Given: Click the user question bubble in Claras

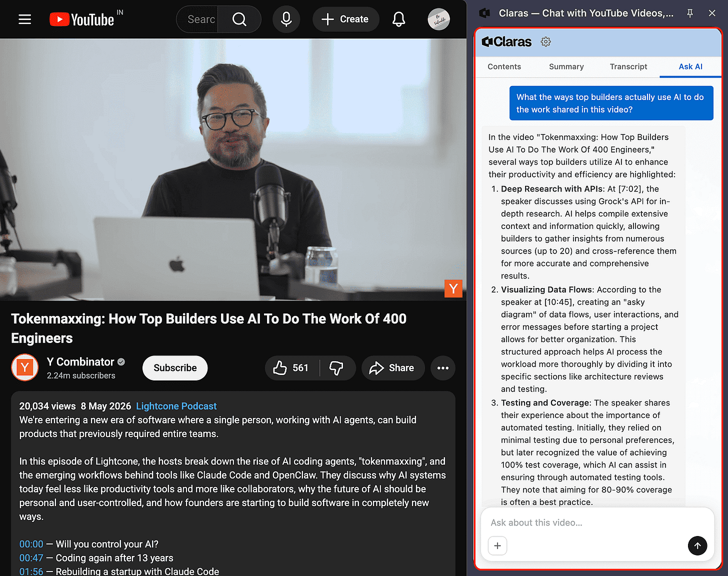Looking at the screenshot, I should pos(611,103).
